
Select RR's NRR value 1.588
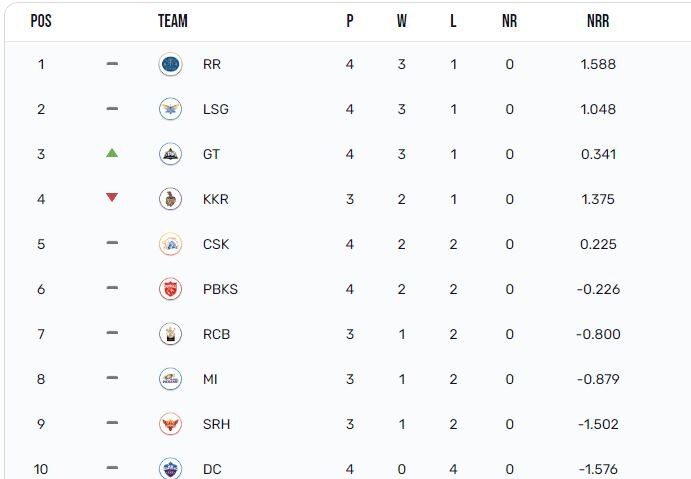pos(598,64)
